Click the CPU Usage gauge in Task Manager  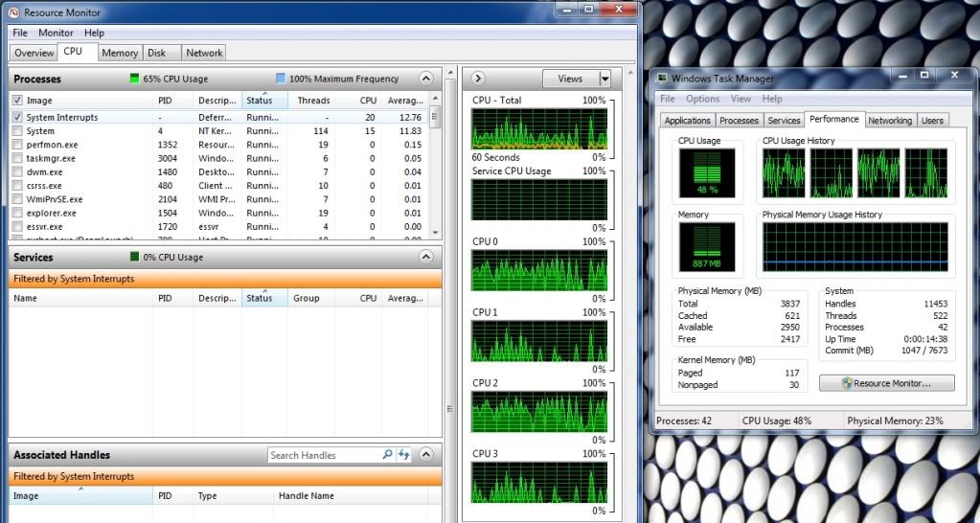tap(706, 172)
